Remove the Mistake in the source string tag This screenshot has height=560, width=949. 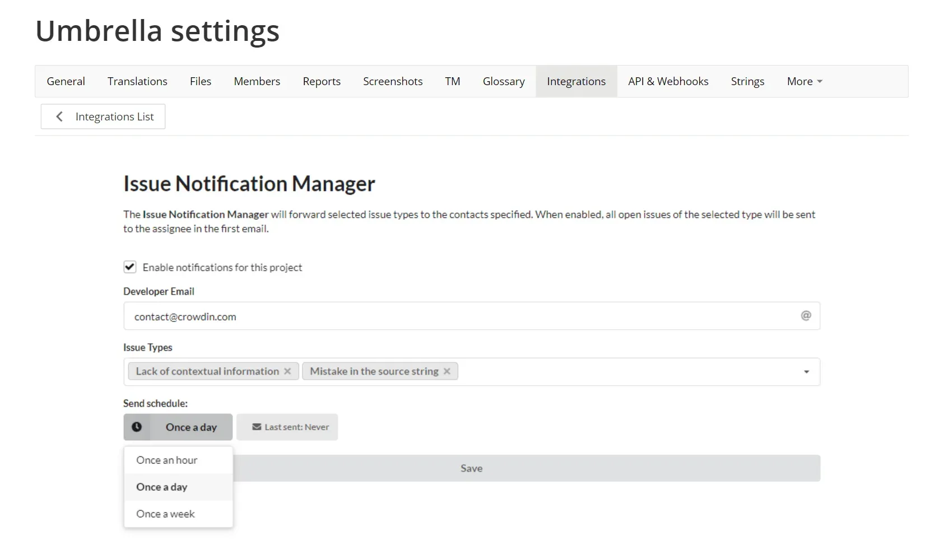[447, 371]
